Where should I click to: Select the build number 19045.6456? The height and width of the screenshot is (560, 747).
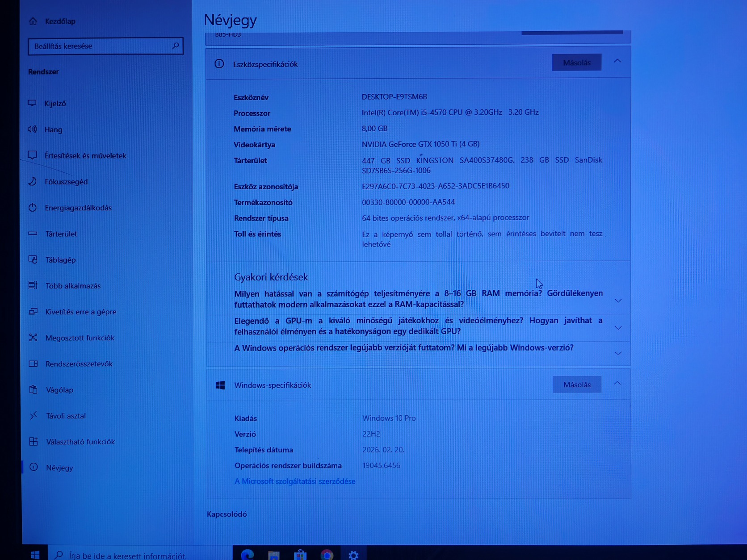381,465
